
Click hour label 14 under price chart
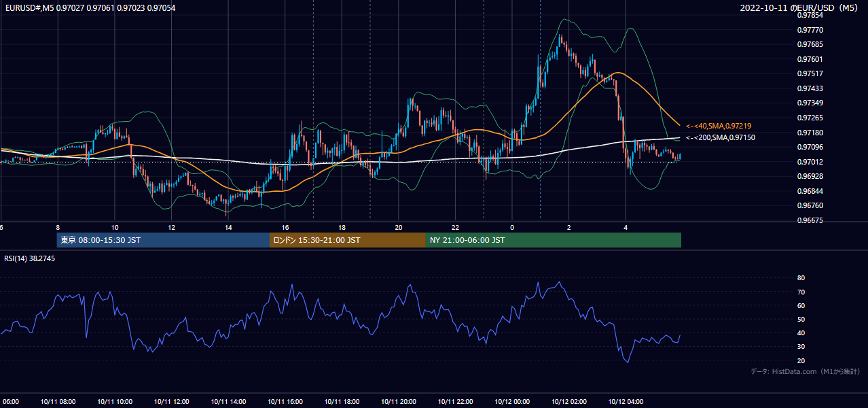(x=228, y=228)
